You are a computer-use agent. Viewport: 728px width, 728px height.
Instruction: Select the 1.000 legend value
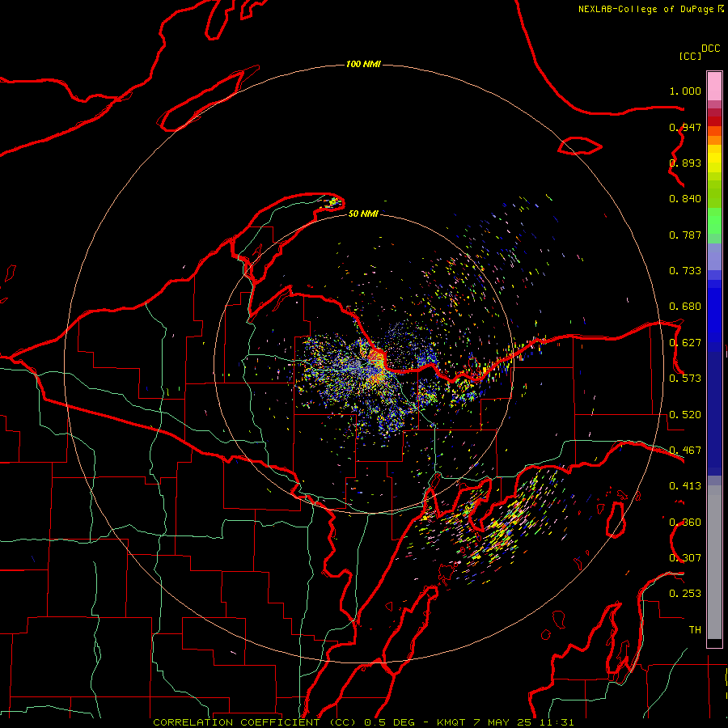[x=685, y=91]
